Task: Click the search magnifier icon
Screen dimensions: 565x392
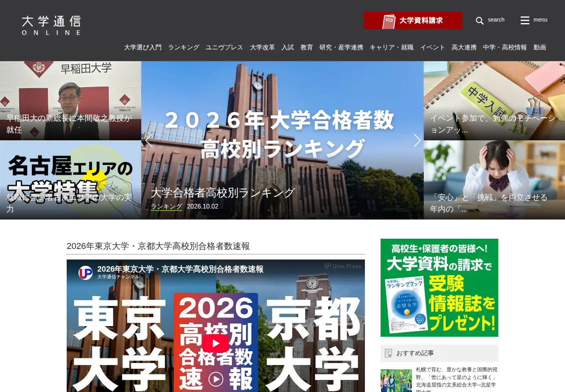Action: pos(479,20)
